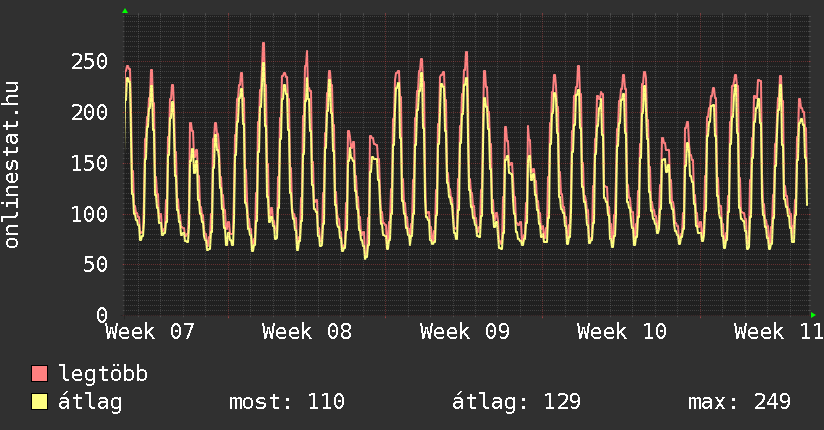Select the Week 09 x-axis label
824x430 pixels.
click(x=465, y=332)
